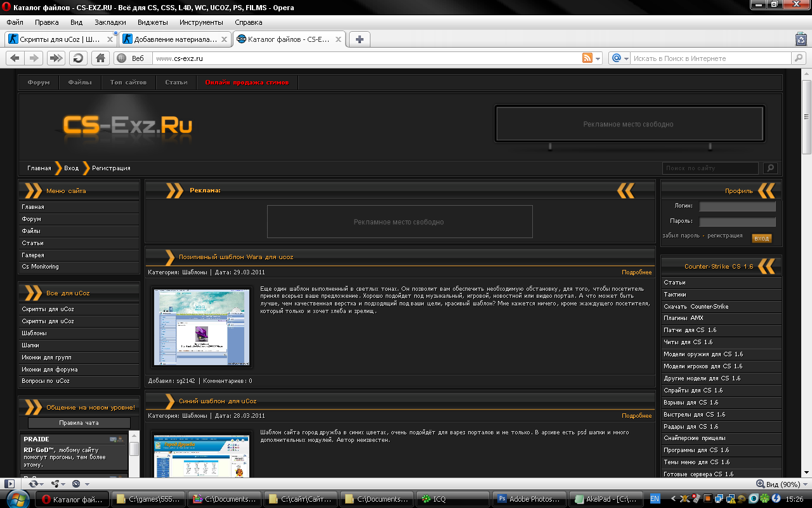Click the orange RSS feed icon
The height and width of the screenshot is (508, 812).
point(587,58)
